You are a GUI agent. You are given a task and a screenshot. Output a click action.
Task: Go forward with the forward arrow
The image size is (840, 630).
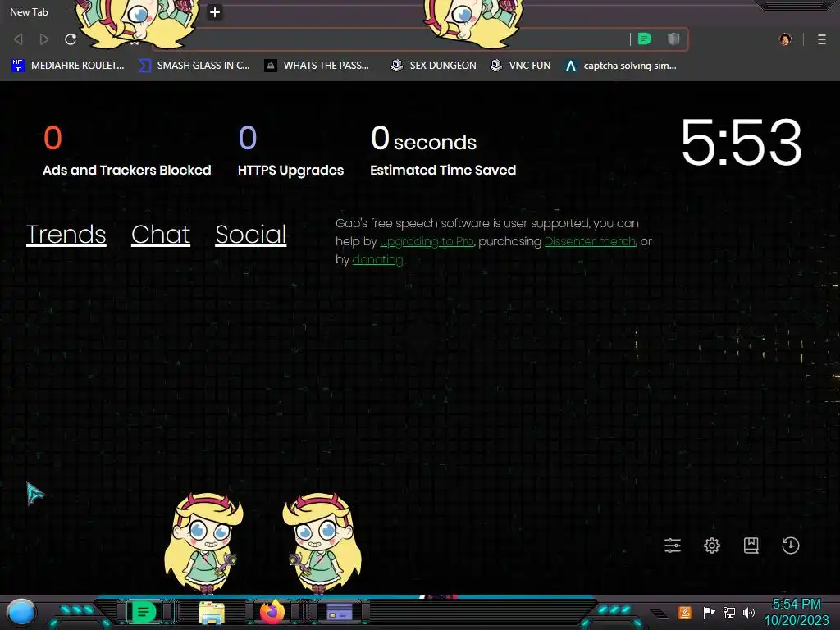pyautogui.click(x=44, y=39)
